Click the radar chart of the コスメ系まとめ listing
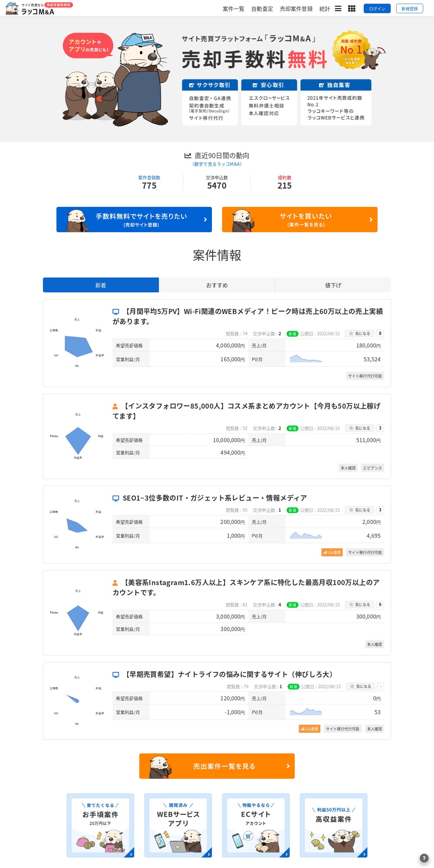 78,436
